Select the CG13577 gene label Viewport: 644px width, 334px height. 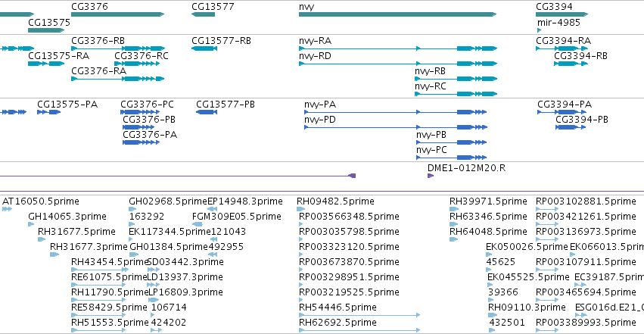point(213,7)
